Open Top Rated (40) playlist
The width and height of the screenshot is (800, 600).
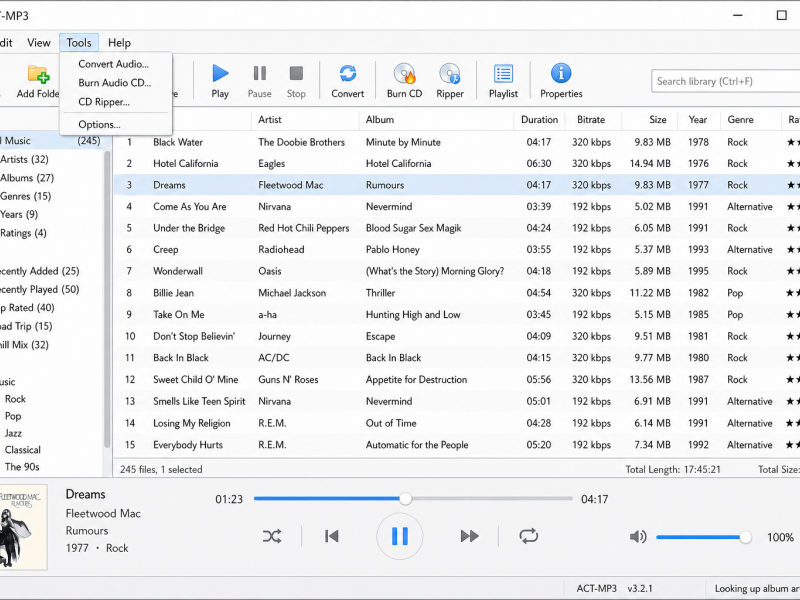point(28,308)
